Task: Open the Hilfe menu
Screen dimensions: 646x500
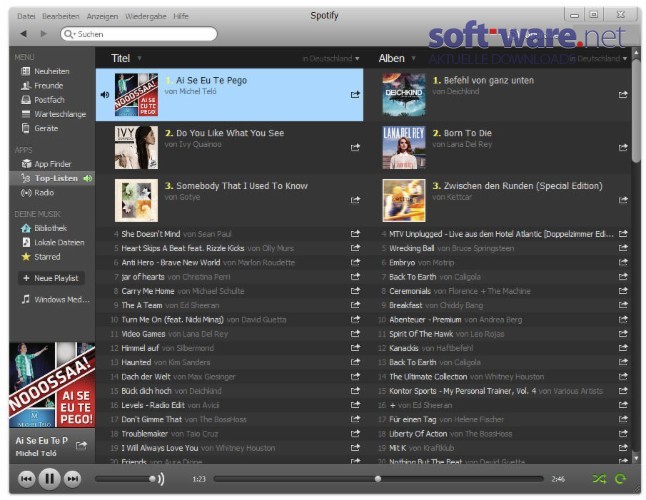Action: pos(181,16)
